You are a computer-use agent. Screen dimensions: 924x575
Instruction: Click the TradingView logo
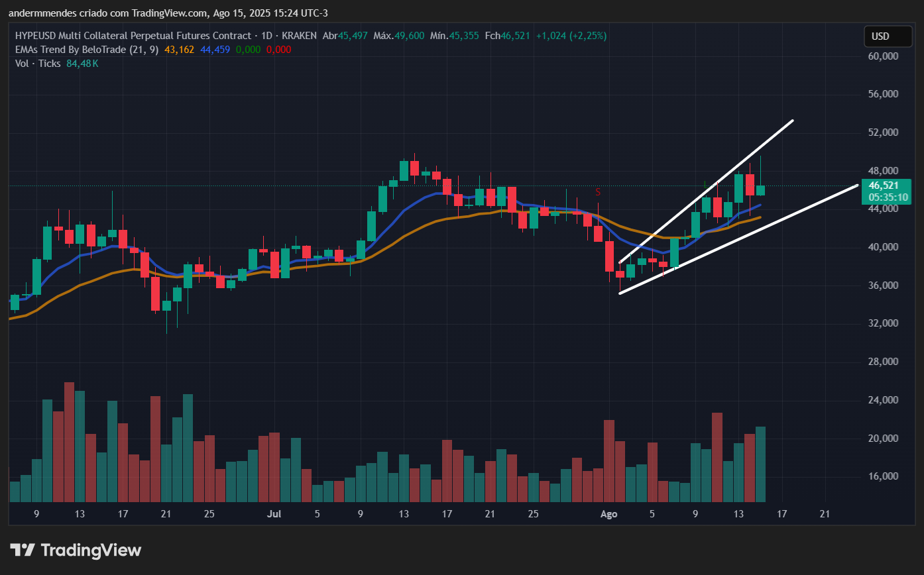click(x=76, y=550)
